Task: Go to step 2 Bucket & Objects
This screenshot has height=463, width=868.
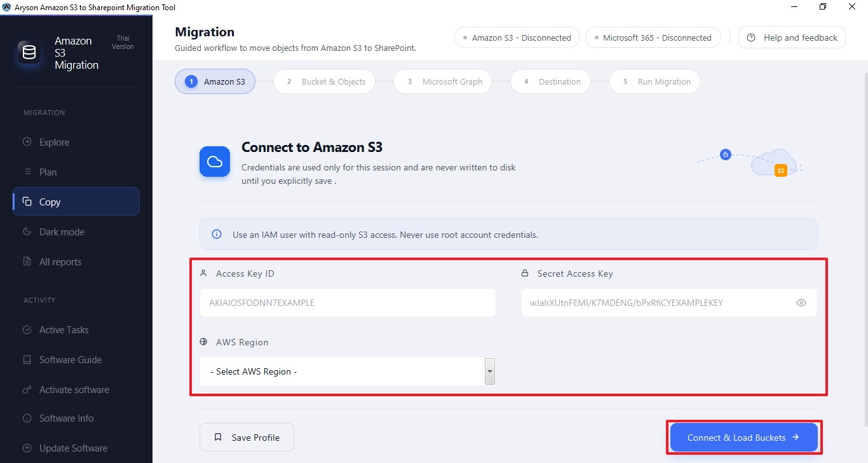Action: (325, 81)
